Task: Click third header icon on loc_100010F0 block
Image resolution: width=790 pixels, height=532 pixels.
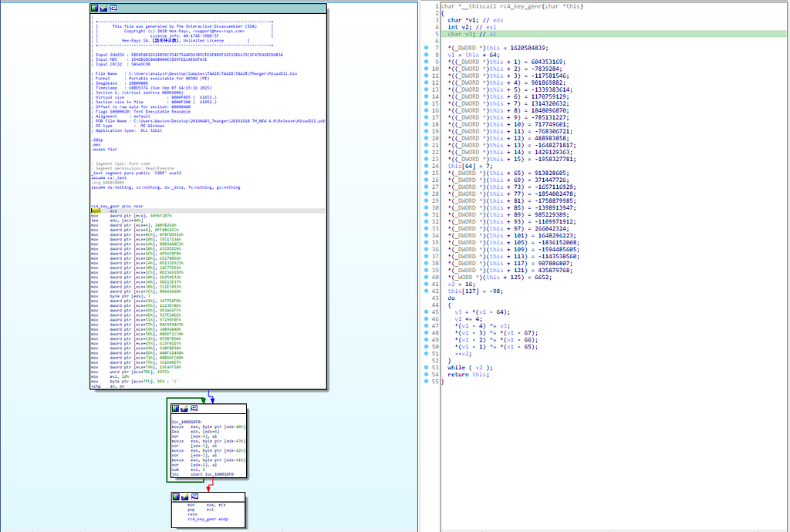Action: pos(194,408)
